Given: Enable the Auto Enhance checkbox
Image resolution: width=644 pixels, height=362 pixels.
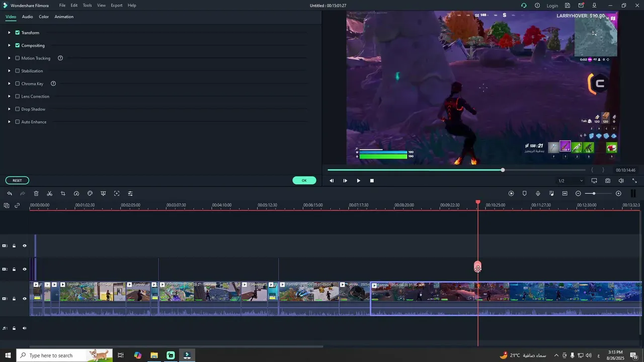Looking at the screenshot, I should click(x=18, y=122).
